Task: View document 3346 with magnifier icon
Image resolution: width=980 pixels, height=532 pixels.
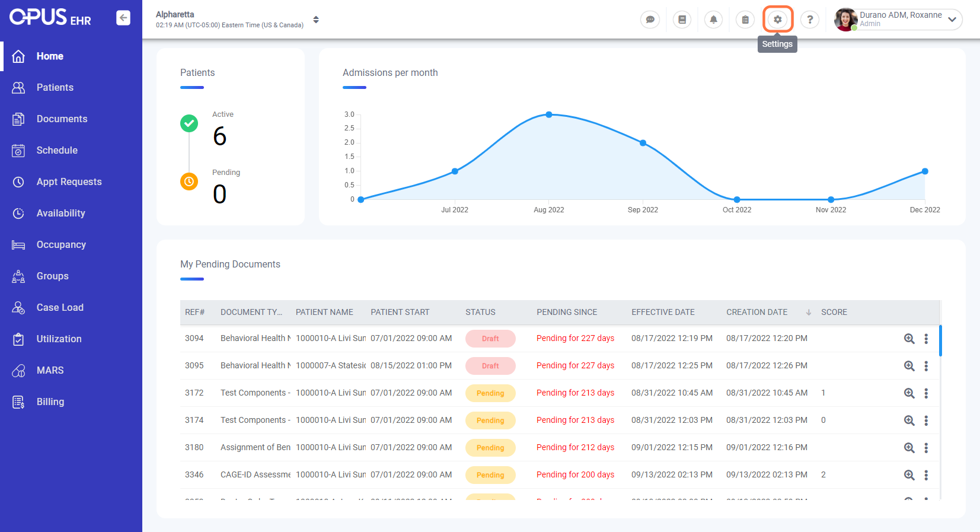Action: [x=909, y=475]
